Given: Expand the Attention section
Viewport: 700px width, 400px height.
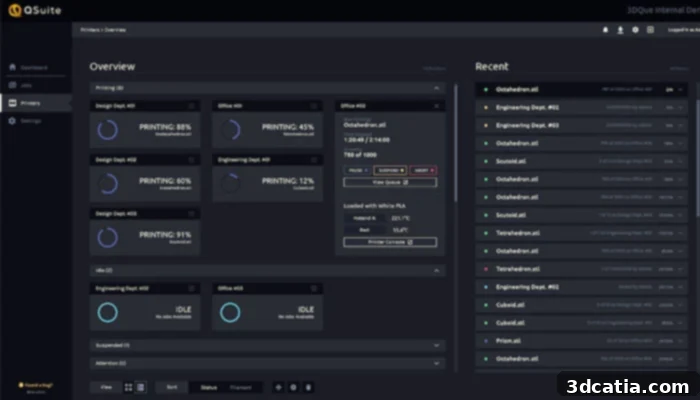Looking at the screenshot, I should [x=437, y=363].
